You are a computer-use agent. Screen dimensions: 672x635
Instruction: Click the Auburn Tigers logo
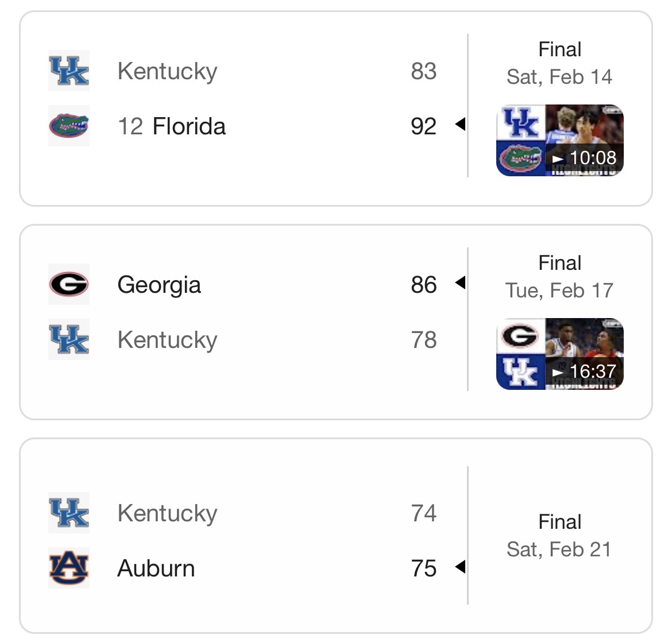69,568
